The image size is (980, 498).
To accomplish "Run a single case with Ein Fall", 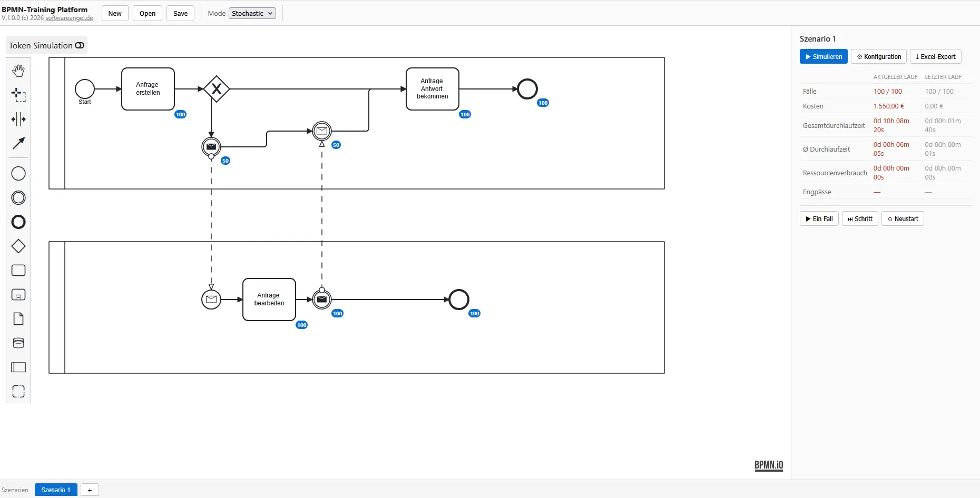I will (819, 218).
